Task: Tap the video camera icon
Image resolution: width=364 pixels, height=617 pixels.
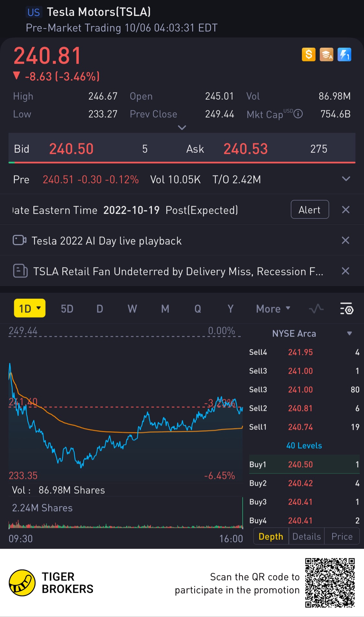Action: (19, 240)
